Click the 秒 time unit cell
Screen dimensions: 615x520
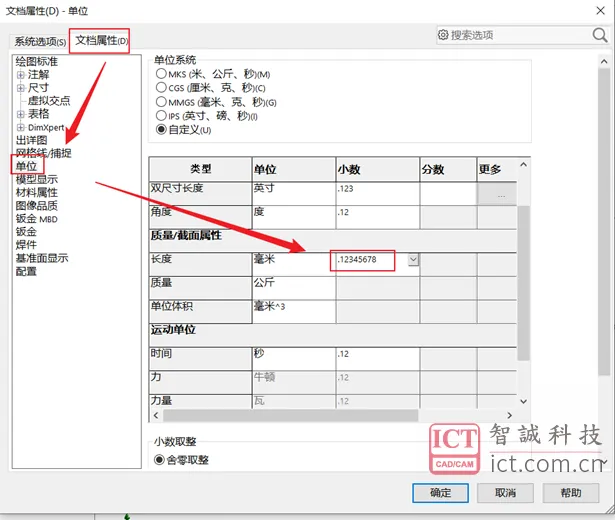click(294, 358)
